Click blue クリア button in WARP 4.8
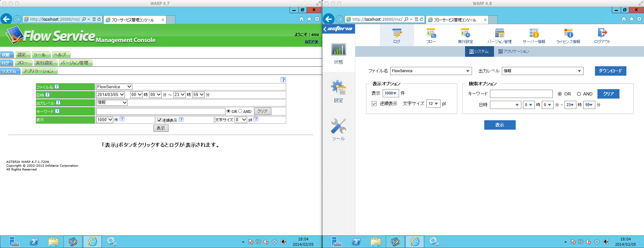 [608, 94]
